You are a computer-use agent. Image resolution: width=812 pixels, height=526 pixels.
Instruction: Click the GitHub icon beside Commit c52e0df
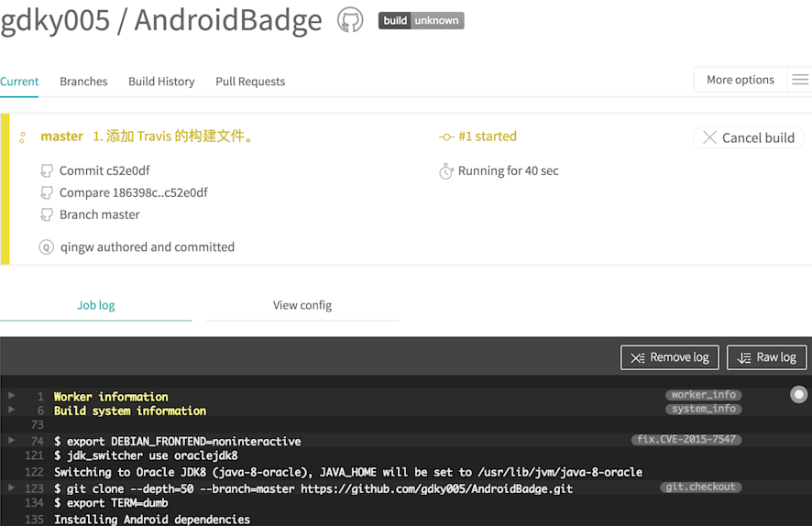(47, 170)
